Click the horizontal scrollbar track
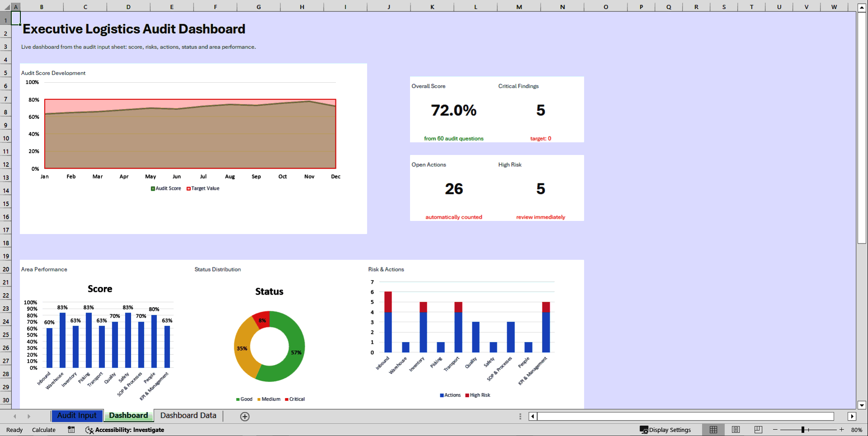The image size is (868, 436). (685, 417)
